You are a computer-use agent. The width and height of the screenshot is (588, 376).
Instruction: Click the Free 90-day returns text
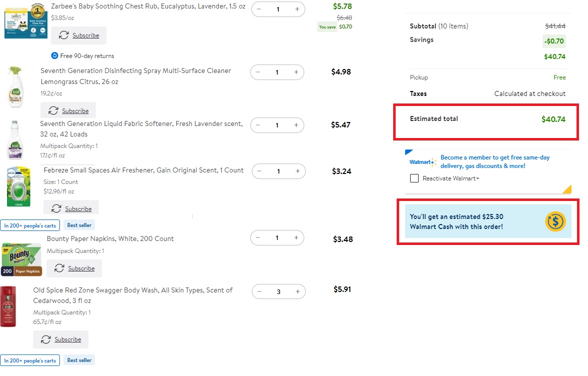point(87,56)
